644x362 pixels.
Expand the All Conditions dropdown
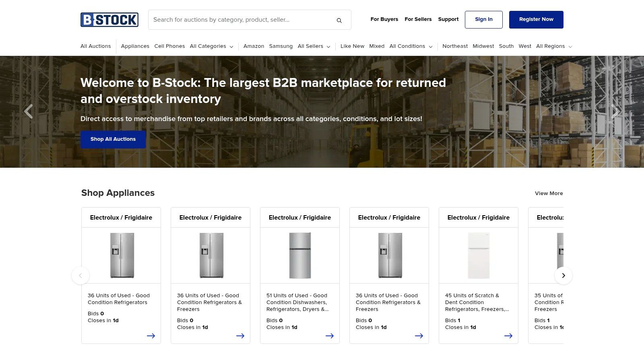[411, 46]
